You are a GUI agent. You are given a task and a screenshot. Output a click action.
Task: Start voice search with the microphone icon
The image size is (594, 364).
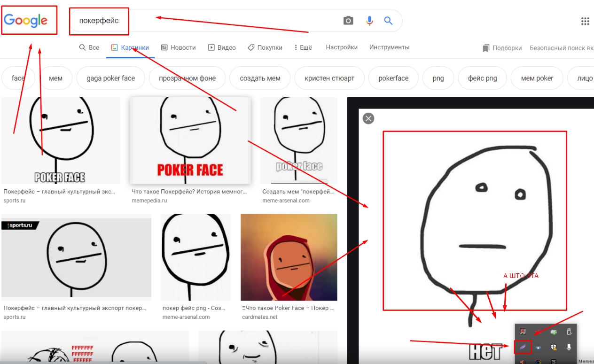click(369, 21)
